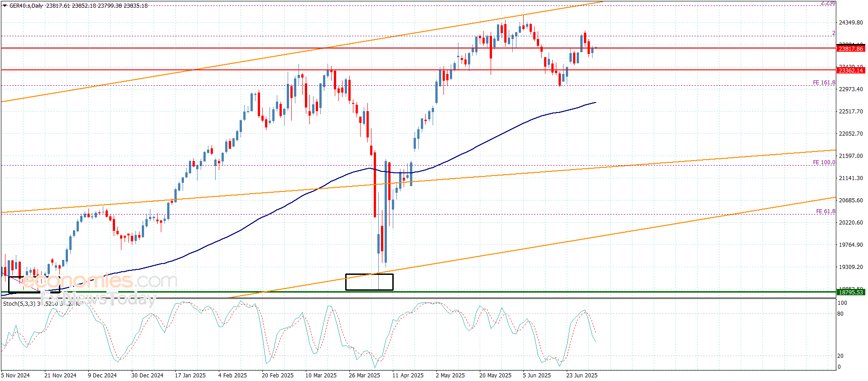Click the 21141.30 value on price axis
The height and width of the screenshot is (381, 868).
pos(851,178)
